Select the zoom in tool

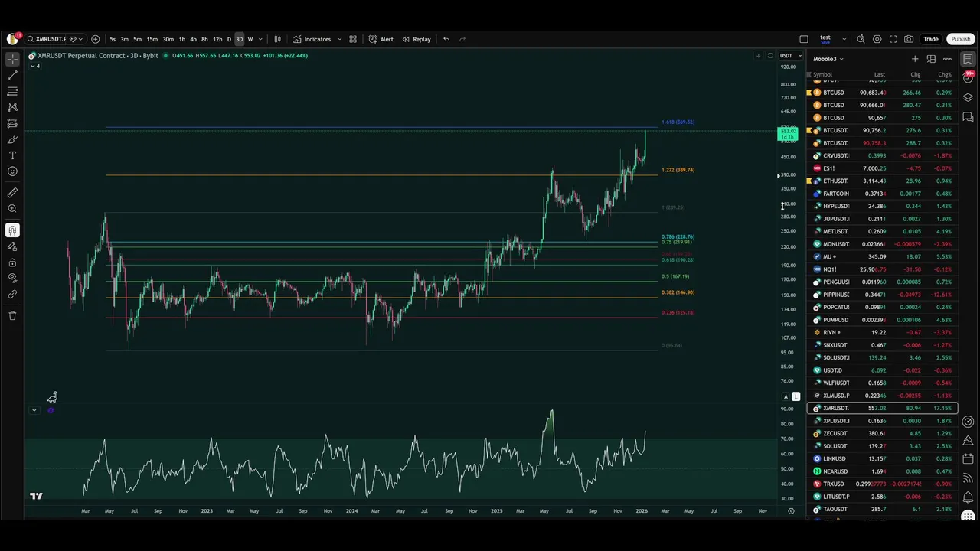(12, 209)
